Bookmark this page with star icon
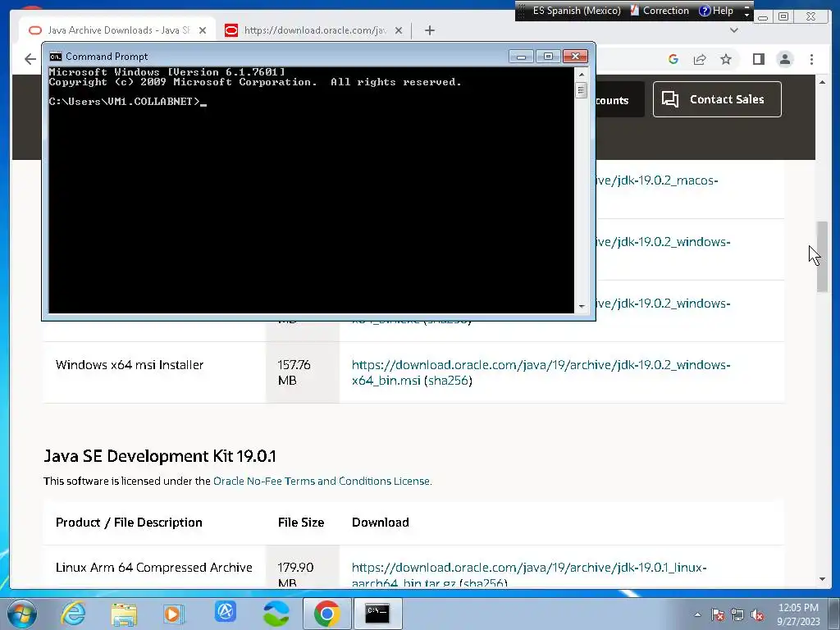840x630 pixels. pyautogui.click(x=726, y=59)
